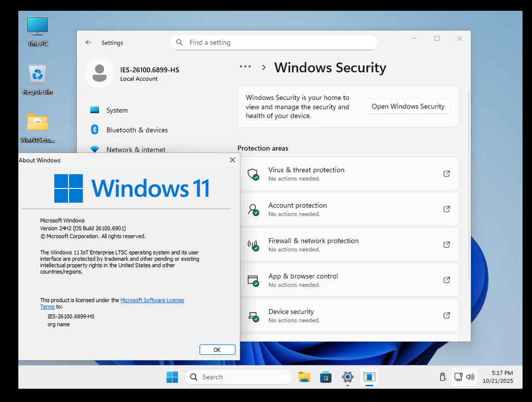Open Account protection external link icon
Viewport: 532px width, 402px height.
[447, 209]
